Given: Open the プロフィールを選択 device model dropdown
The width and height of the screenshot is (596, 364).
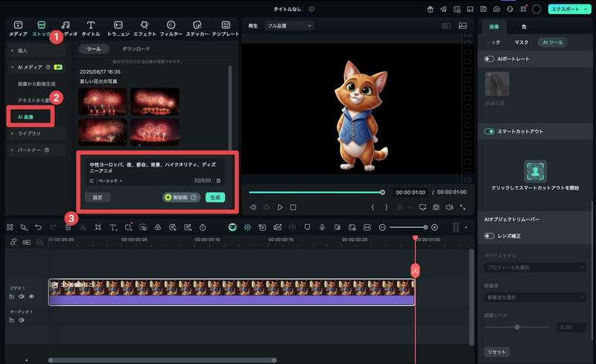Looking at the screenshot, I should coord(535,267).
